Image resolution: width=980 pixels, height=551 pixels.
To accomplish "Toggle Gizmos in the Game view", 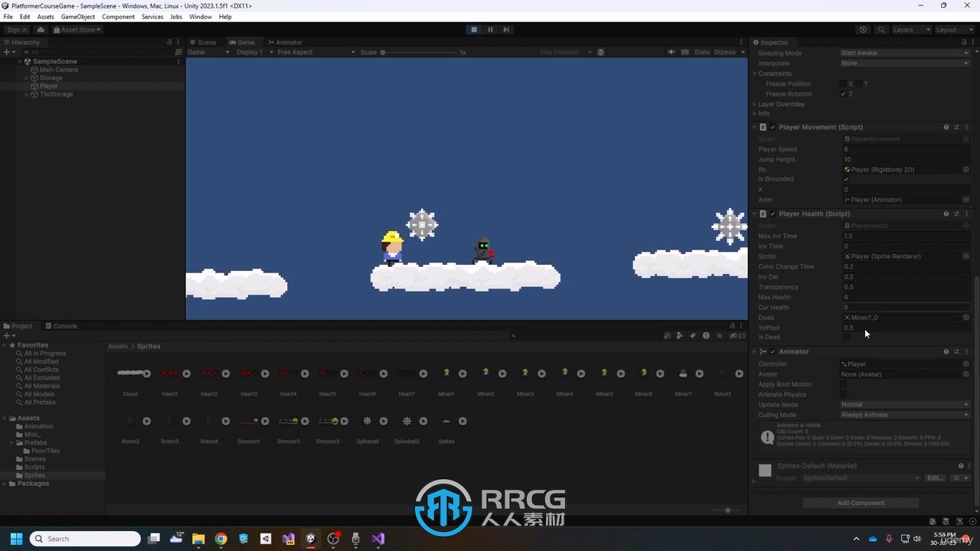I will pos(724,52).
